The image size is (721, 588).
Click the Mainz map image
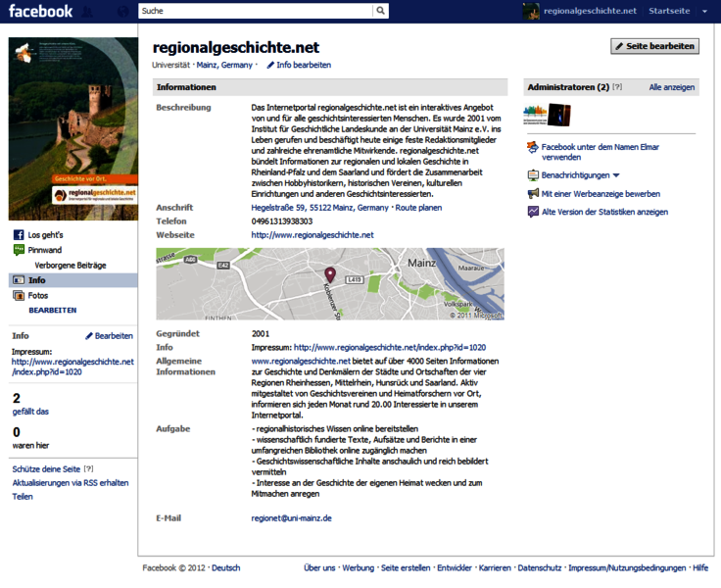(330, 284)
